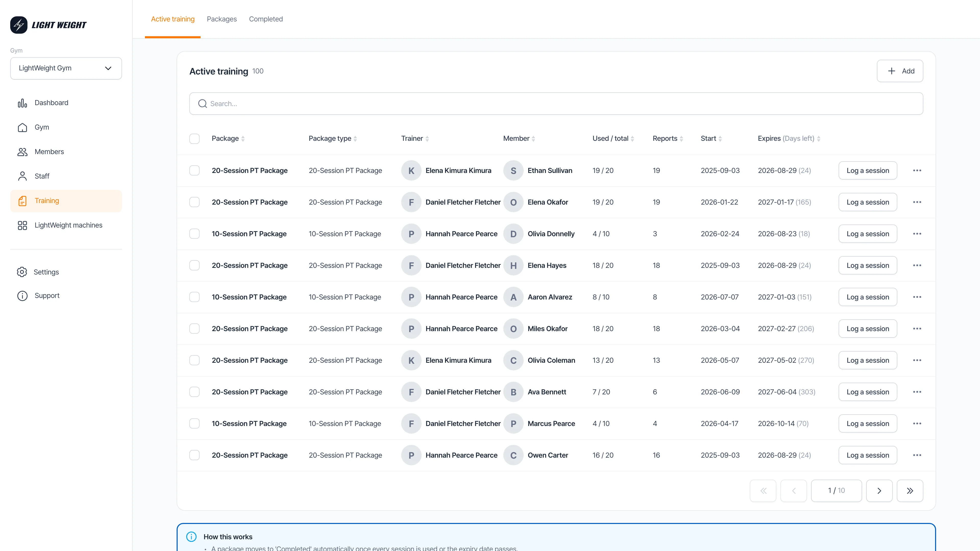Viewport: 980px width, 551px height.
Task: Check the box for Aaron Alvarez's package
Action: click(x=194, y=297)
